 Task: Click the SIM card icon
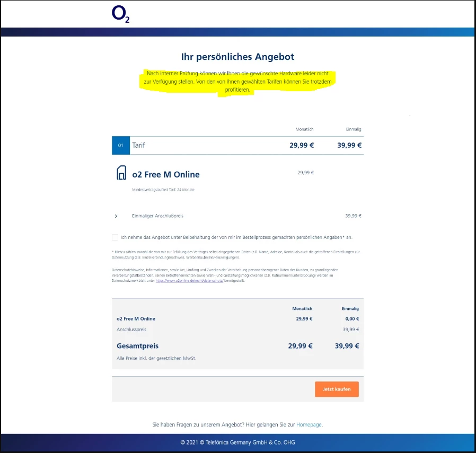tap(121, 174)
